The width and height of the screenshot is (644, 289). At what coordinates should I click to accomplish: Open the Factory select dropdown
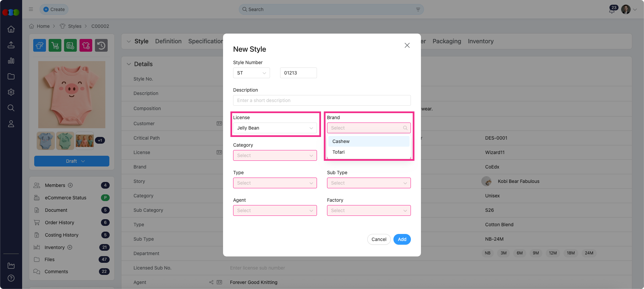(x=369, y=210)
